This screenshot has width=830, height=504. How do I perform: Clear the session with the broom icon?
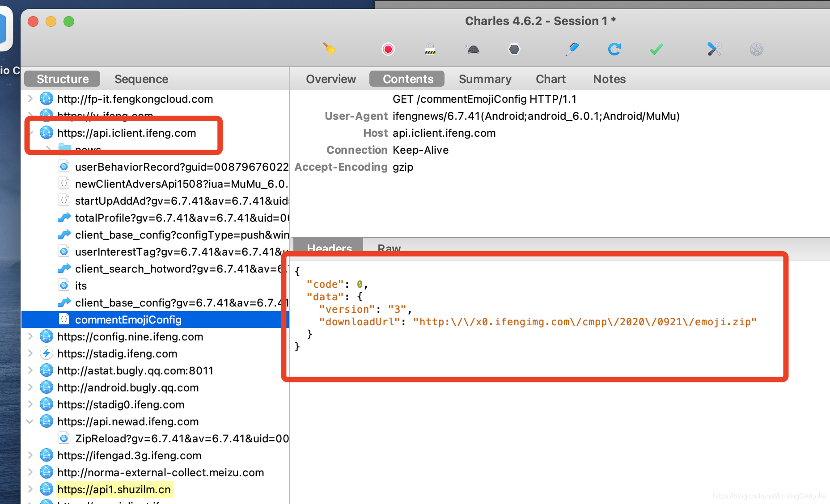(330, 49)
